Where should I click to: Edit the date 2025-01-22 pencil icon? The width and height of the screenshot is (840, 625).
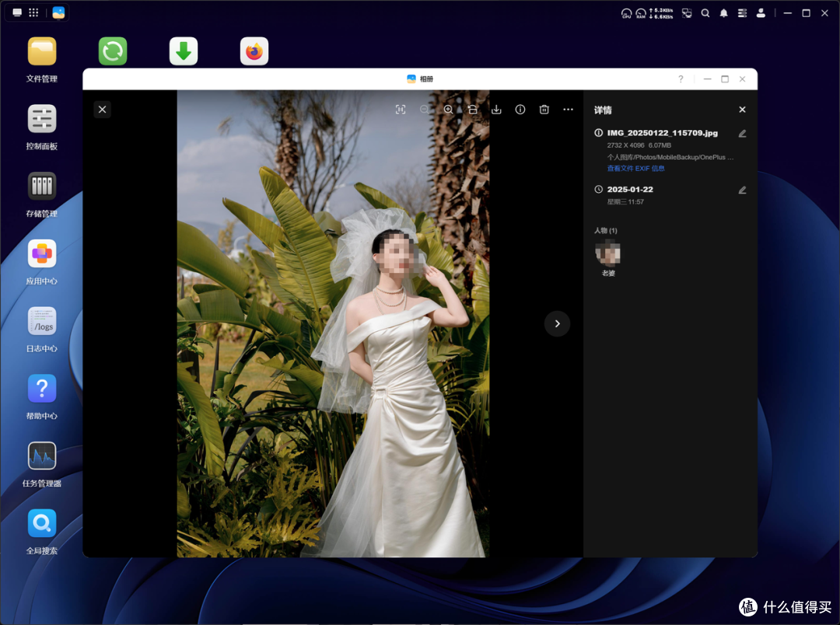(x=743, y=190)
